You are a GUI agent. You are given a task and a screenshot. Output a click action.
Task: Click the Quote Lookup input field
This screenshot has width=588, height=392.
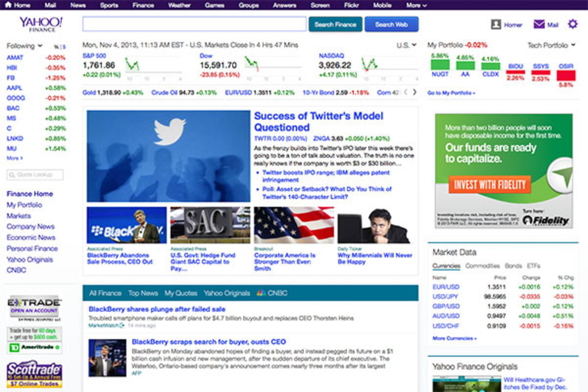35,175
